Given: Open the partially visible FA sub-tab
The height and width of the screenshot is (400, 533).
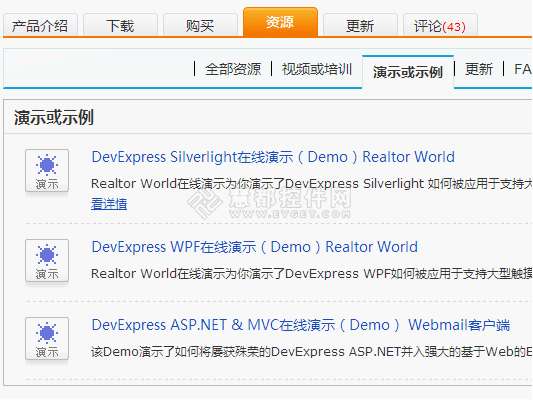Looking at the screenshot, I should [523, 69].
